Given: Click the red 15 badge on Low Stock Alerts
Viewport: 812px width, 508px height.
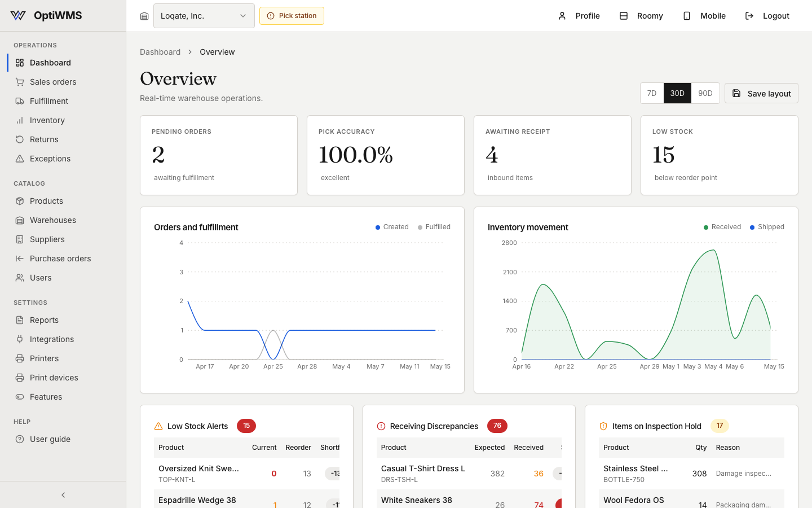Looking at the screenshot, I should [x=246, y=426].
